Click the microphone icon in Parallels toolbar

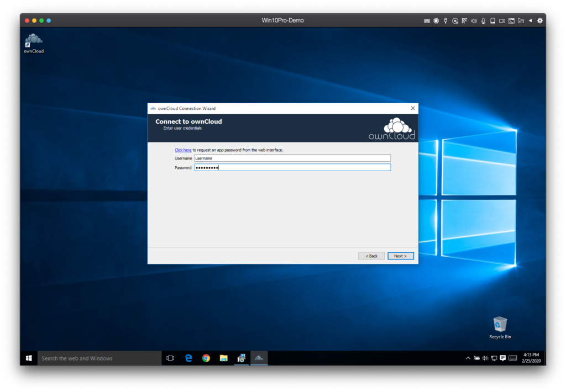483,21
